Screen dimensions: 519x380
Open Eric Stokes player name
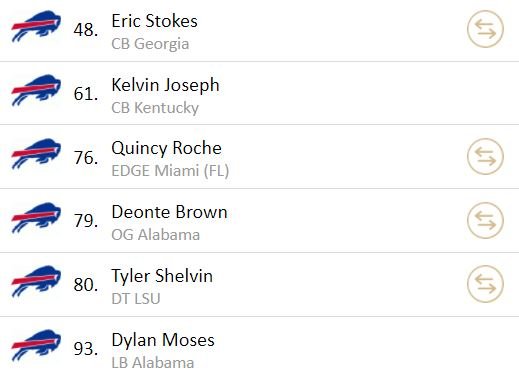pyautogui.click(x=154, y=21)
